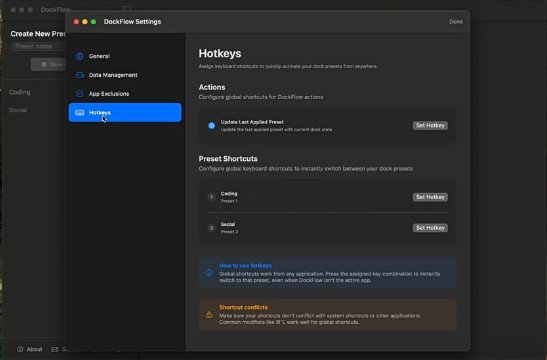This screenshot has height=360, width=547.
Task: Click the Save button in DockFlow window
Action: click(48, 65)
